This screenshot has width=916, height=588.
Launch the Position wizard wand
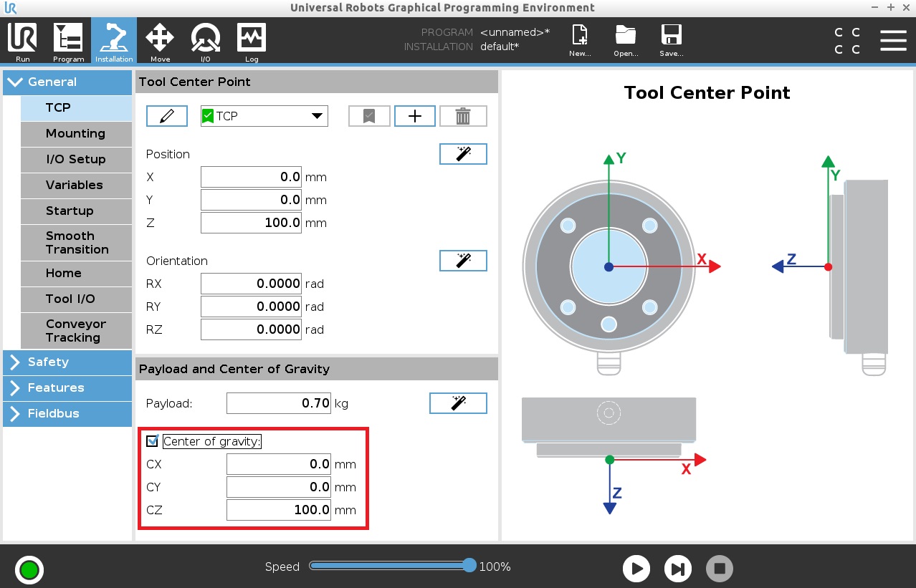tap(463, 154)
